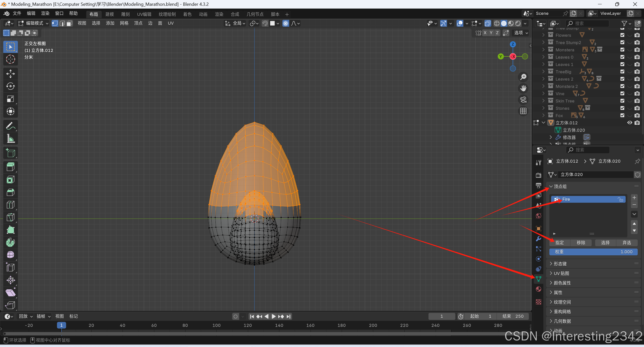Adjust the 权重 weight slider

pos(593,252)
